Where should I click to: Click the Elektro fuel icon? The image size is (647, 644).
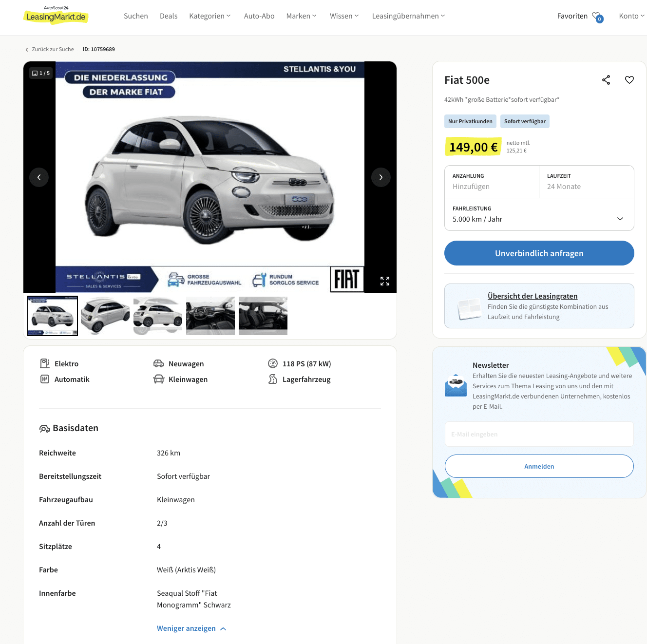[x=45, y=363]
